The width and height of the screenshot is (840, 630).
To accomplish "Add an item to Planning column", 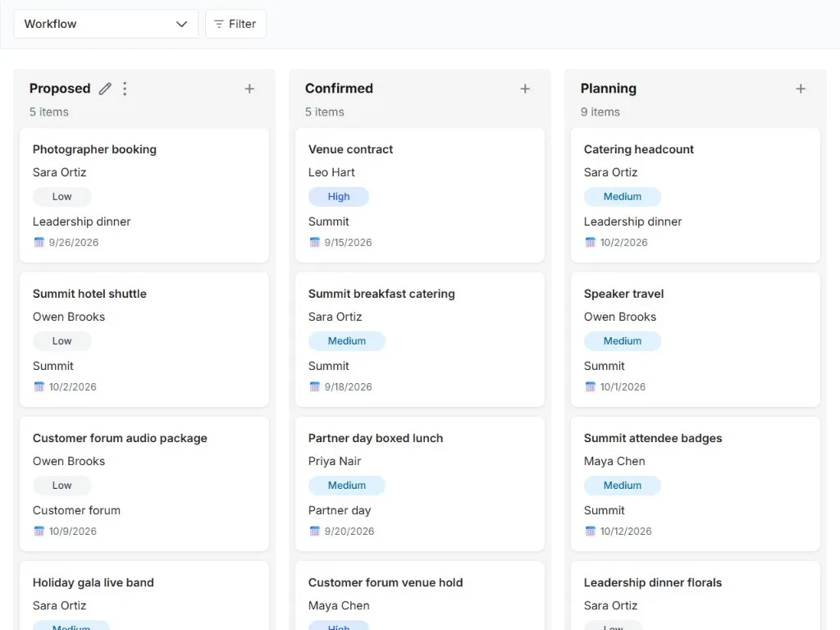I will 801,89.
